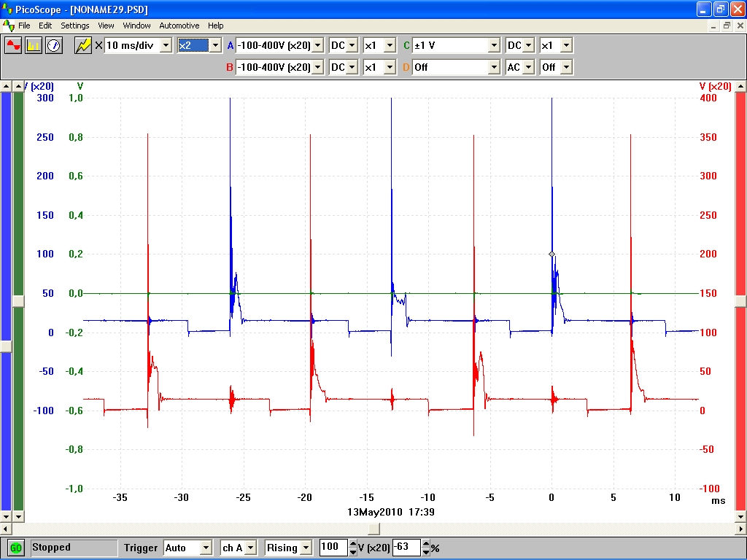This screenshot has width=747, height=560.
Task: Open the spectrum analyzer view icon
Action: coord(34,45)
